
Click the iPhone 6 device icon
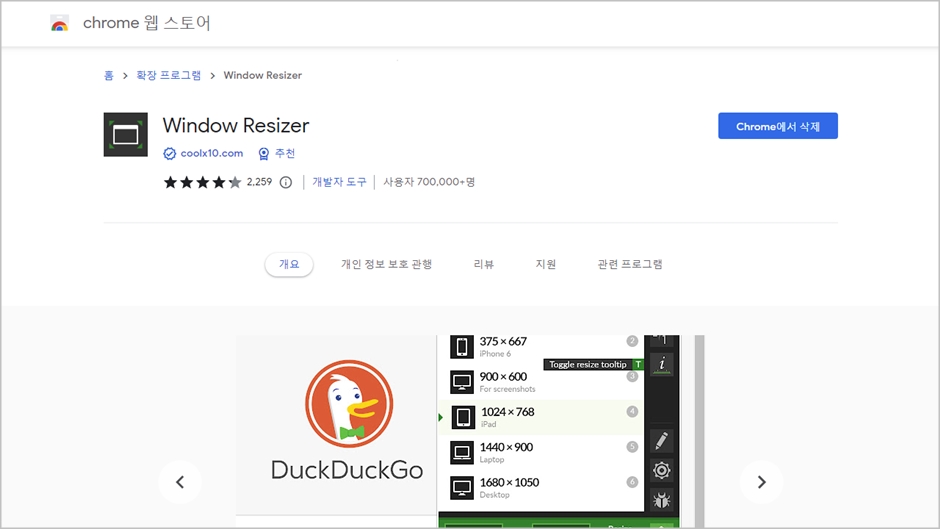pyautogui.click(x=462, y=347)
